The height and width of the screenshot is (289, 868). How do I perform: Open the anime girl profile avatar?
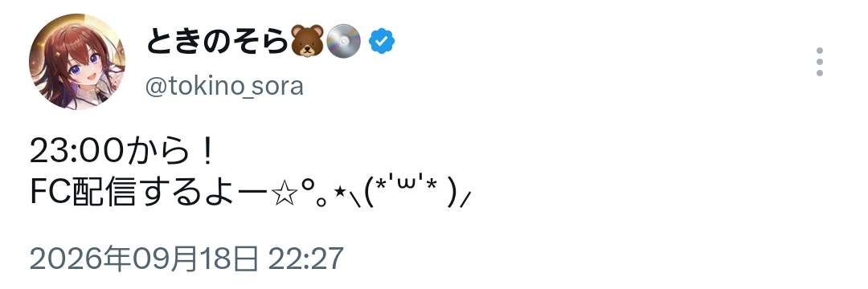pyautogui.click(x=77, y=61)
